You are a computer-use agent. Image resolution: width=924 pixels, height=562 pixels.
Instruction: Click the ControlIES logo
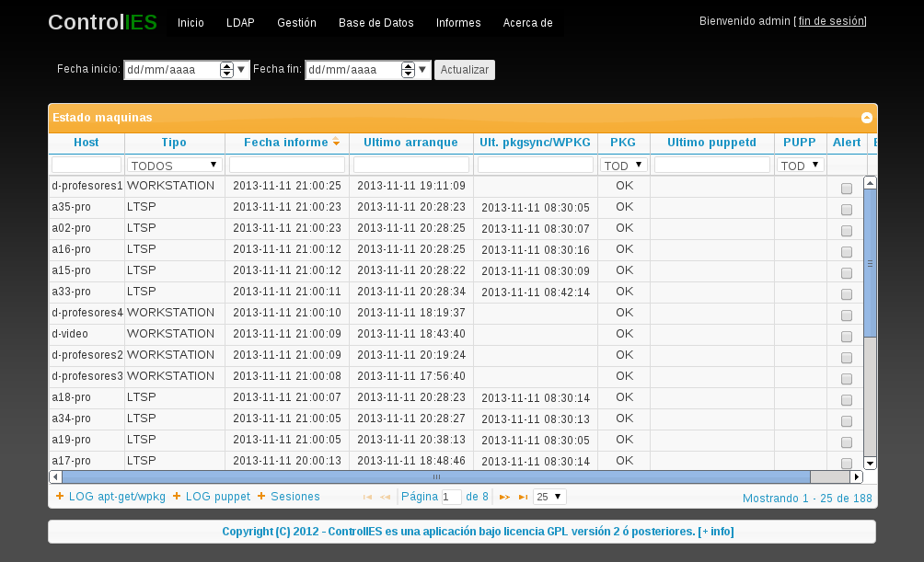point(102,22)
